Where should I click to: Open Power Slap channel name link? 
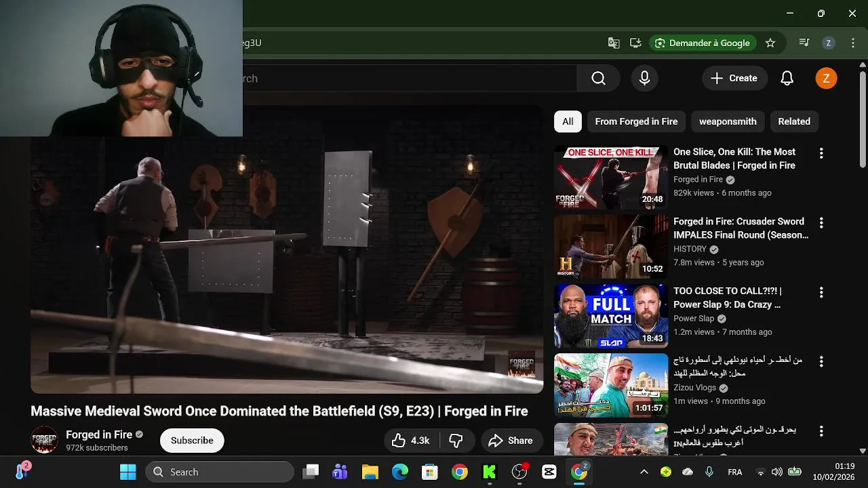coord(694,319)
